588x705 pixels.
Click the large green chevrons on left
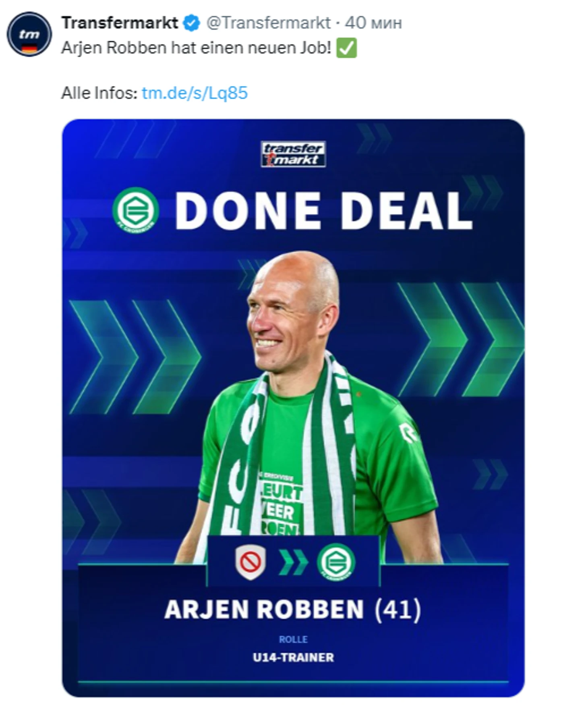(x=135, y=357)
